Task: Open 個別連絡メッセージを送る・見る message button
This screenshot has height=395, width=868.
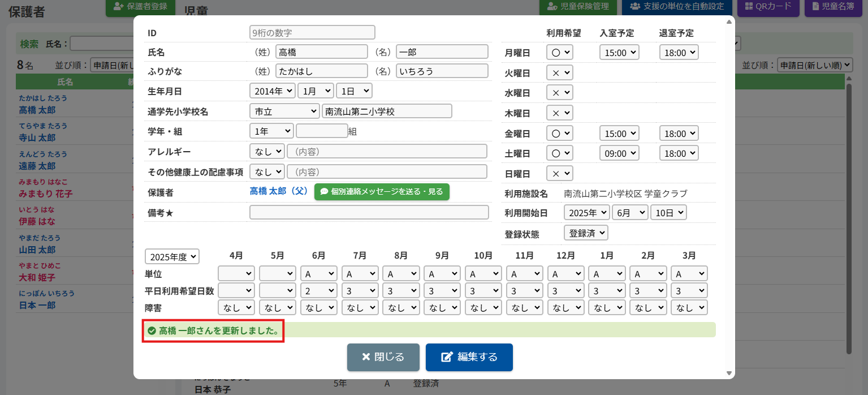Action: 382,192
